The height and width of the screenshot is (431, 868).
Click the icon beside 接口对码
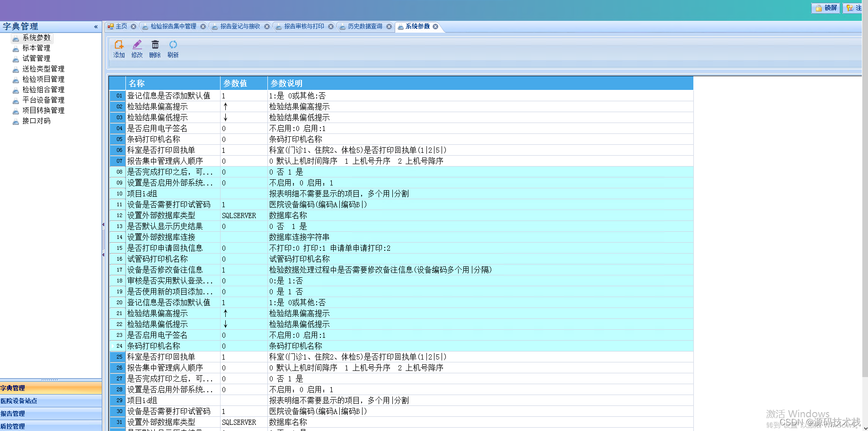(16, 121)
